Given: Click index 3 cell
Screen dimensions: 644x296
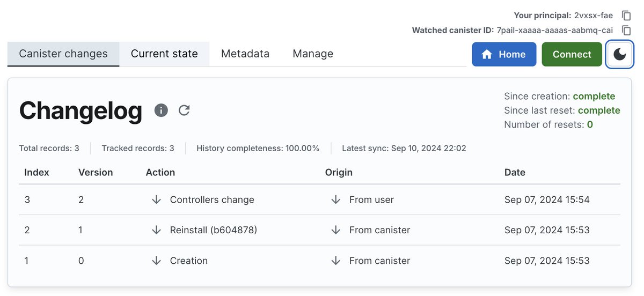Looking at the screenshot, I should point(27,199).
